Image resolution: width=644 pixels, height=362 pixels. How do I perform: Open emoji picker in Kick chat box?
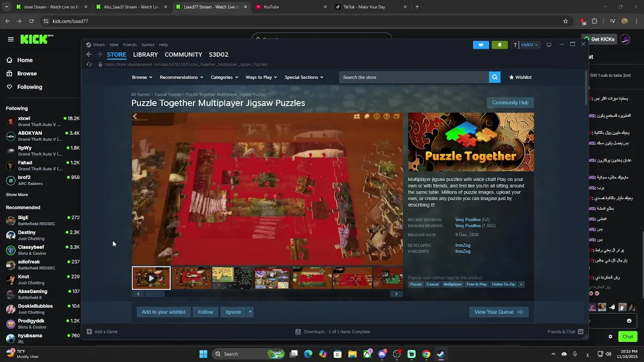(629, 321)
